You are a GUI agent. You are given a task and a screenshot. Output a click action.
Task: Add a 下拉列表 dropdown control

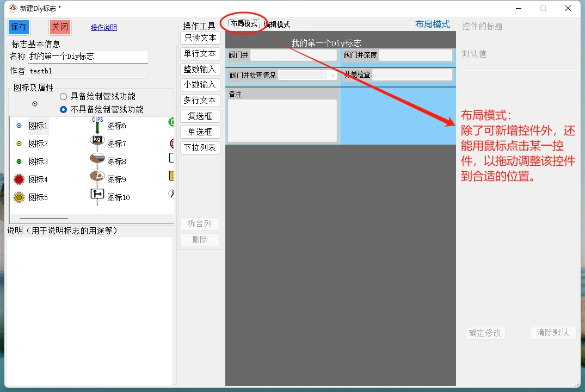coord(200,148)
